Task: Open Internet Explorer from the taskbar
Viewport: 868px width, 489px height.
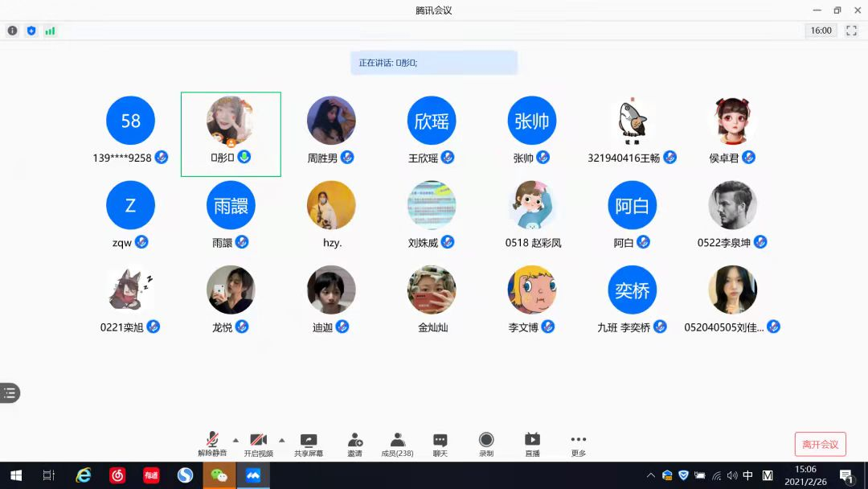Action: [x=83, y=475]
